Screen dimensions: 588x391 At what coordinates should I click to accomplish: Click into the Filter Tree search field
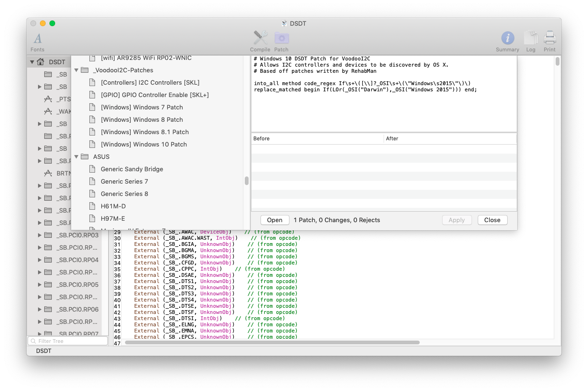[68, 341]
